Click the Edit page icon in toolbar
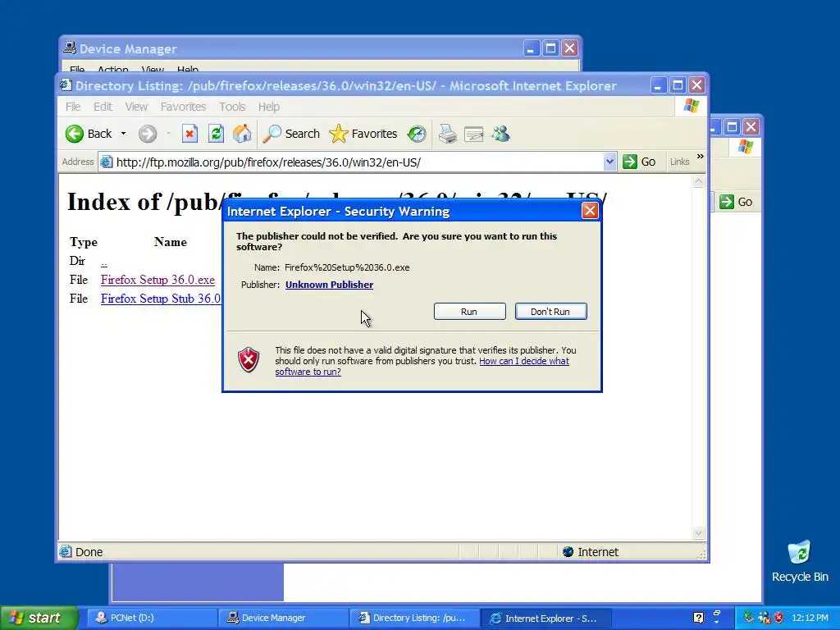 (473, 134)
